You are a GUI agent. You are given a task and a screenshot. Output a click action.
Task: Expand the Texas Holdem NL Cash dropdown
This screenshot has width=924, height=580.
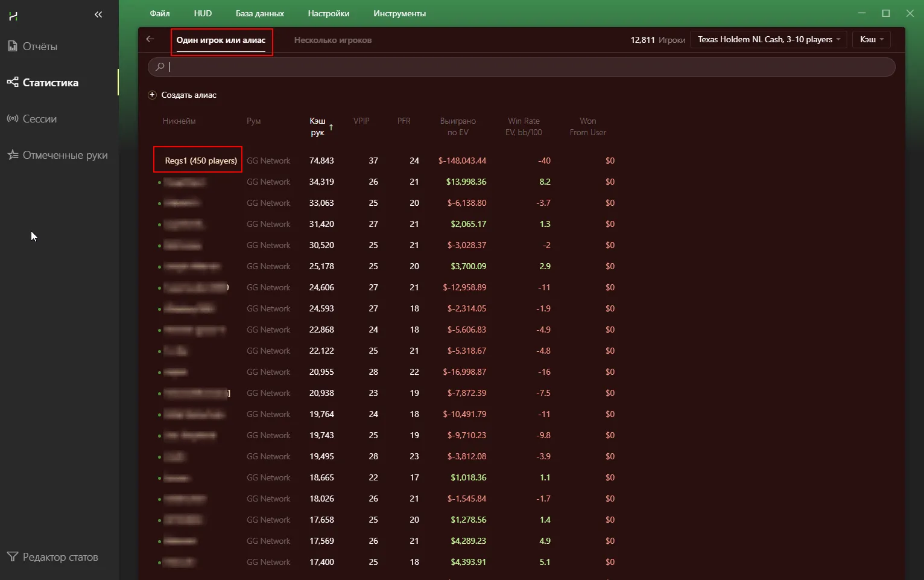pos(768,39)
